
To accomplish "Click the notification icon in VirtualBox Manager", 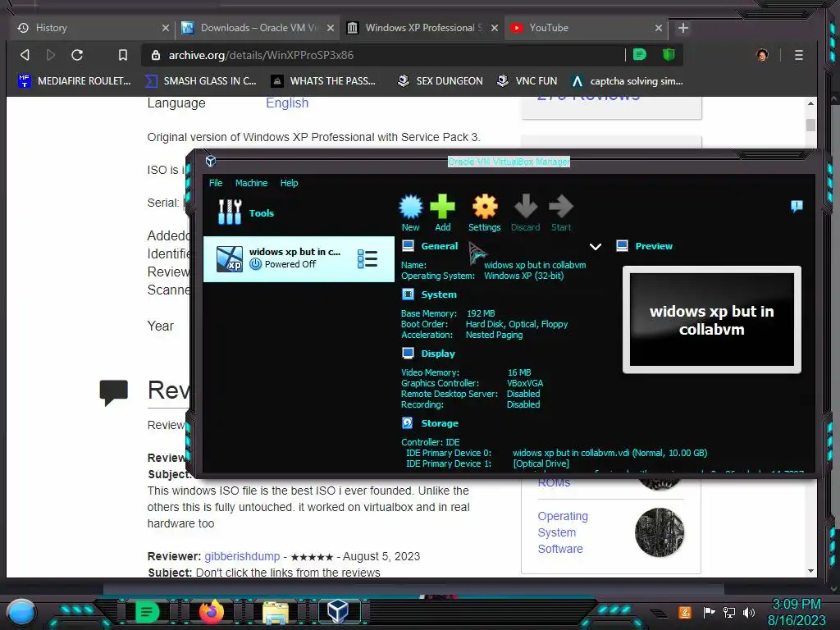I will coord(797,206).
